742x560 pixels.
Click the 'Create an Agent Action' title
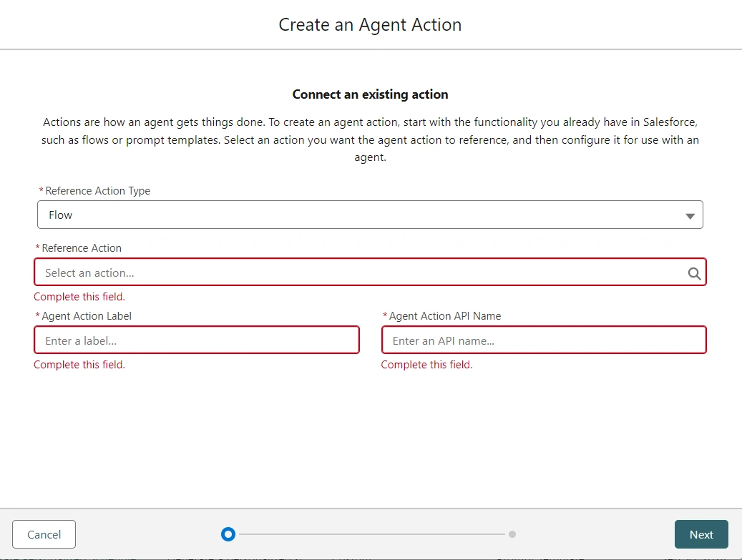point(370,24)
